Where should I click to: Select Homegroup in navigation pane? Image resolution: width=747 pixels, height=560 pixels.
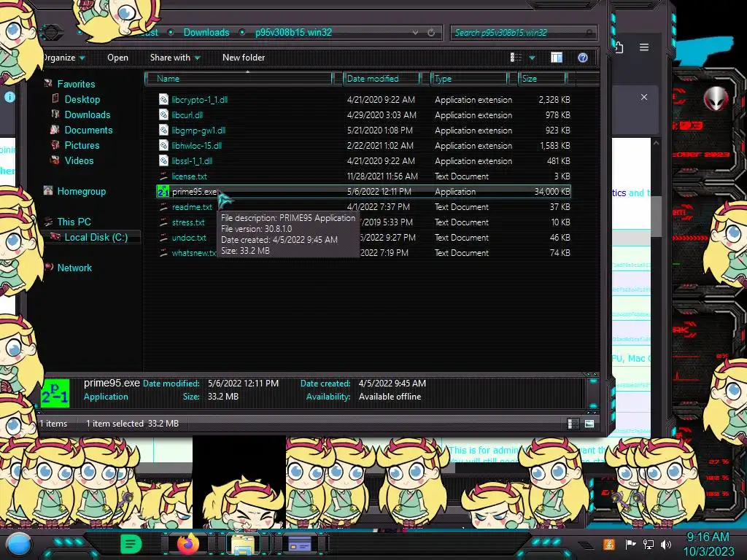[x=82, y=191]
